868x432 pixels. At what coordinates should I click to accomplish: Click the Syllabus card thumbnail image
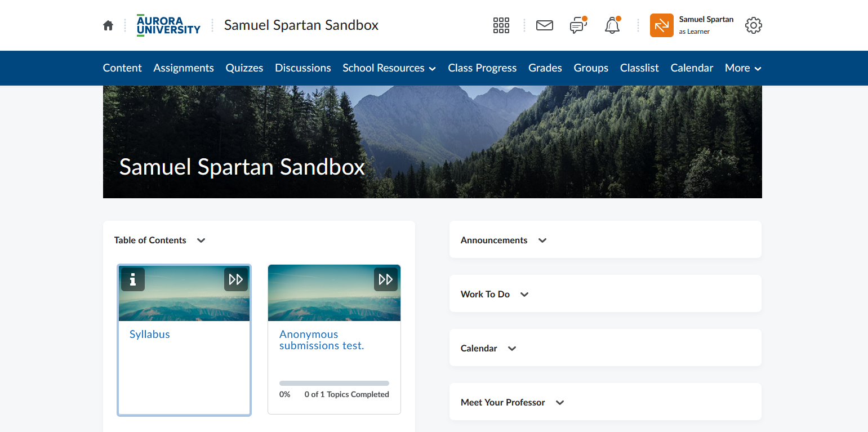[184, 293]
